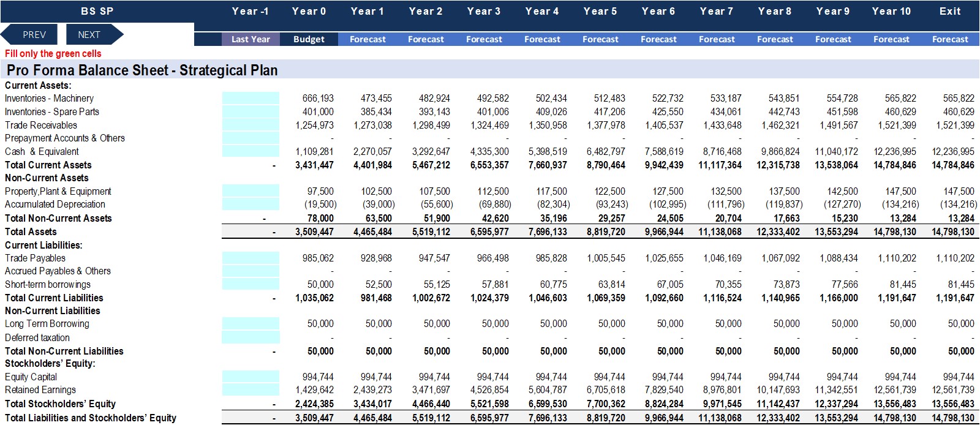Viewport: 980px width, 425px height.
Task: Click the 'Fill only the green cells' note
Action: coord(53,54)
